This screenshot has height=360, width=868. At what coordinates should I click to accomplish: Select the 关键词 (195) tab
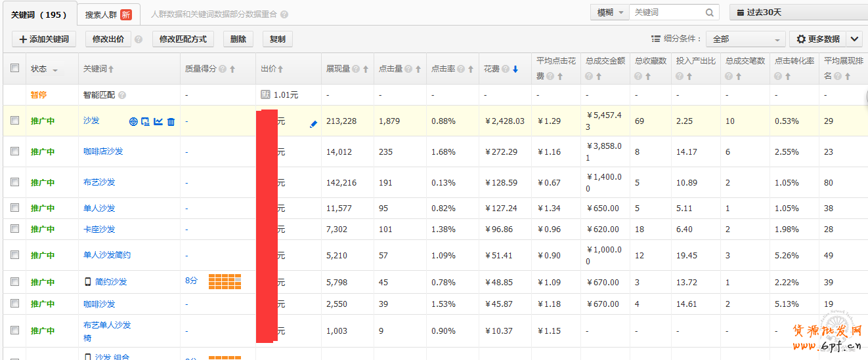point(39,14)
